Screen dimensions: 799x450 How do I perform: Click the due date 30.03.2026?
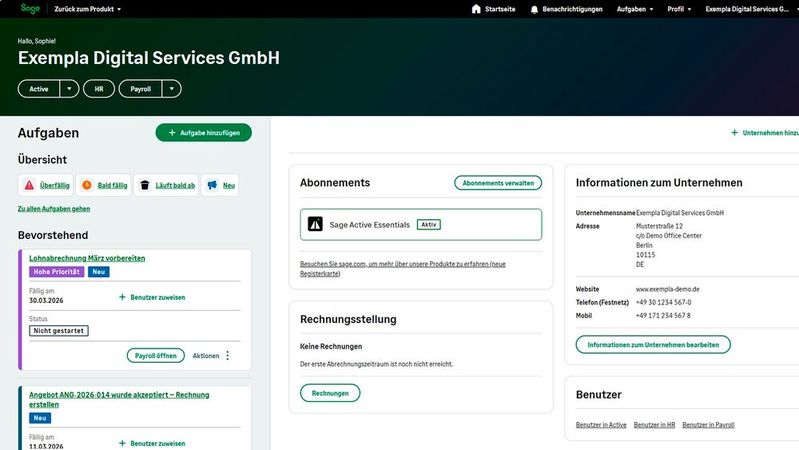click(46, 300)
